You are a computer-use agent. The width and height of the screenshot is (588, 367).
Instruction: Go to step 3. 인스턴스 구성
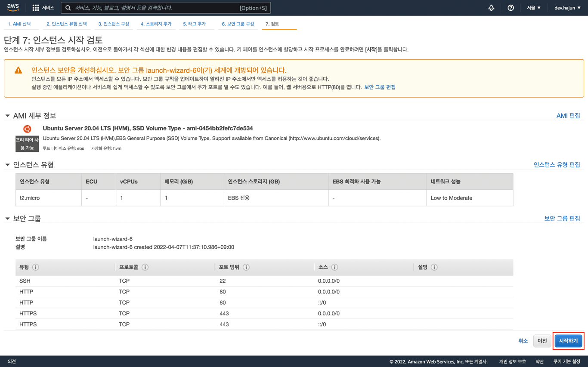(114, 24)
